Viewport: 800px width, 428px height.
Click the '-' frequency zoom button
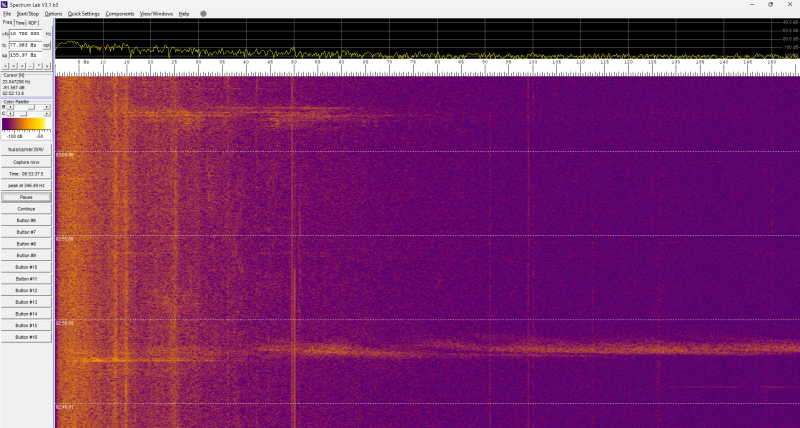click(x=31, y=66)
